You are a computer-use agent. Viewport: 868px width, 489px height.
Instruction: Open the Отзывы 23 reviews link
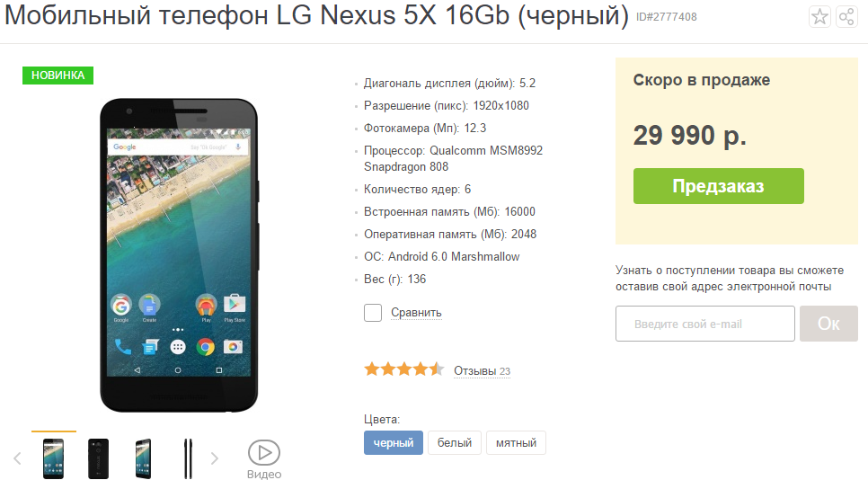482,371
